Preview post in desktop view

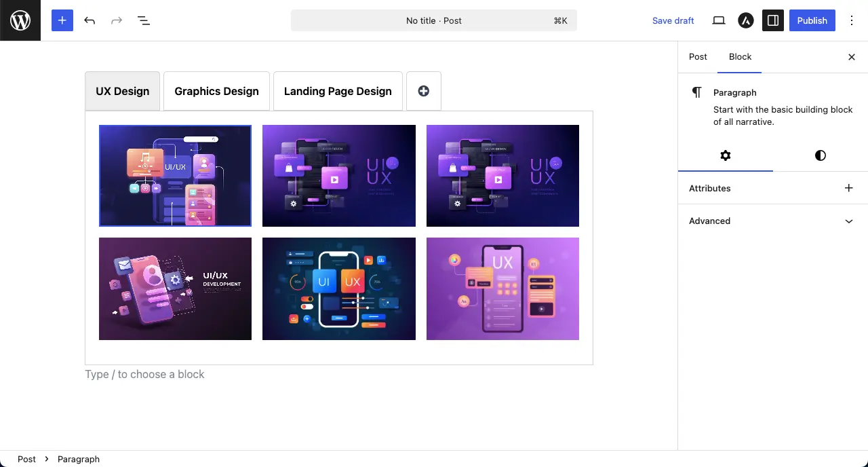click(719, 20)
